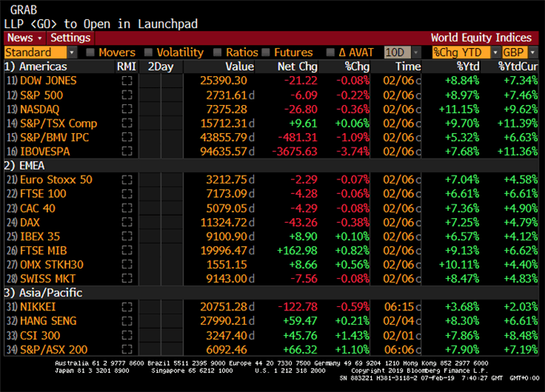This screenshot has width=545, height=392.
Task: Collapse the Americas section header
Action: 35,67
